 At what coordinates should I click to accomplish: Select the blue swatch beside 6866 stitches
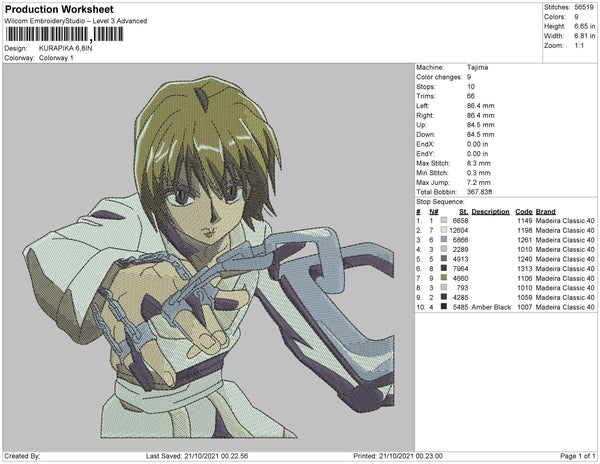444,239
